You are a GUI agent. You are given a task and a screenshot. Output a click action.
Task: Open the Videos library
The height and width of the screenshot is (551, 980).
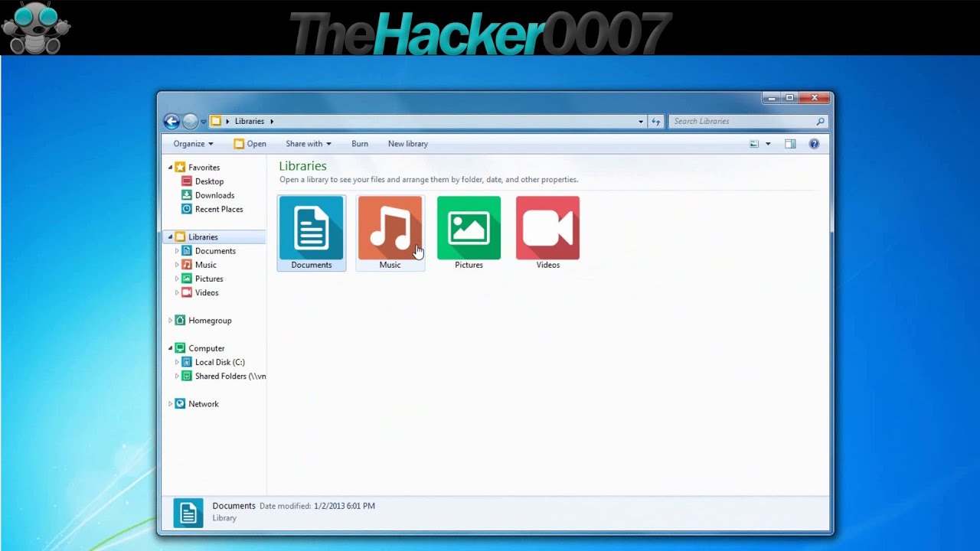coord(547,227)
